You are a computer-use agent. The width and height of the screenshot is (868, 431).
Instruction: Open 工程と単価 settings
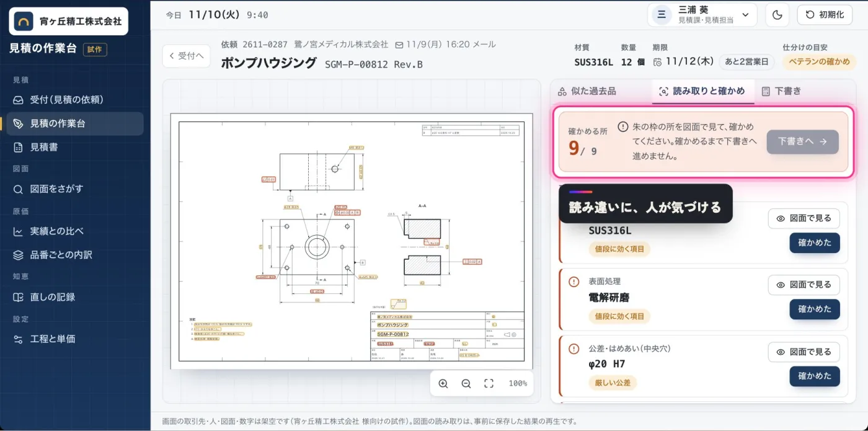[75, 339]
